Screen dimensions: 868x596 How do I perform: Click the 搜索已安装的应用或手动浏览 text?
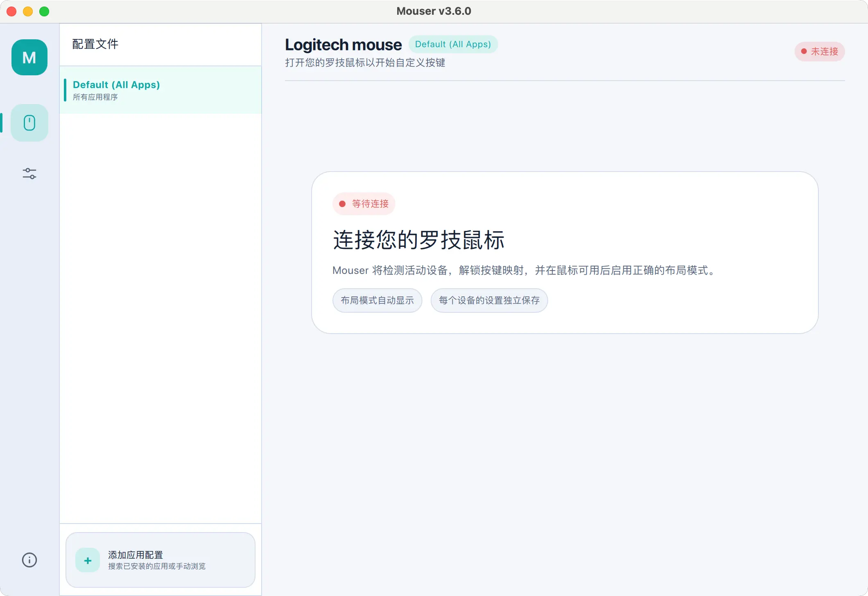tap(157, 566)
